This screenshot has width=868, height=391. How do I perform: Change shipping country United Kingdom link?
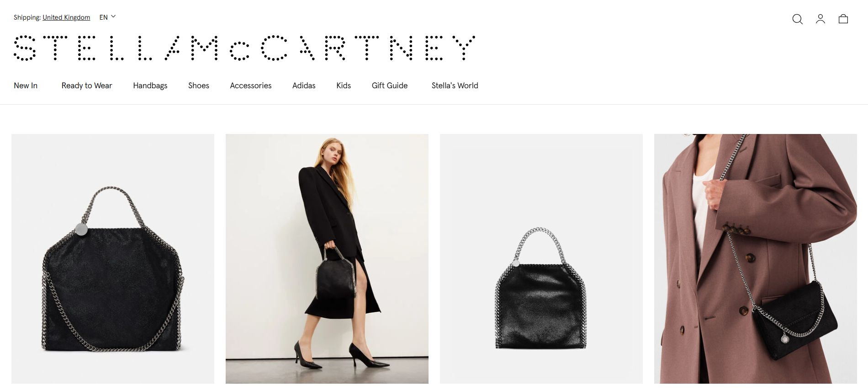click(66, 17)
